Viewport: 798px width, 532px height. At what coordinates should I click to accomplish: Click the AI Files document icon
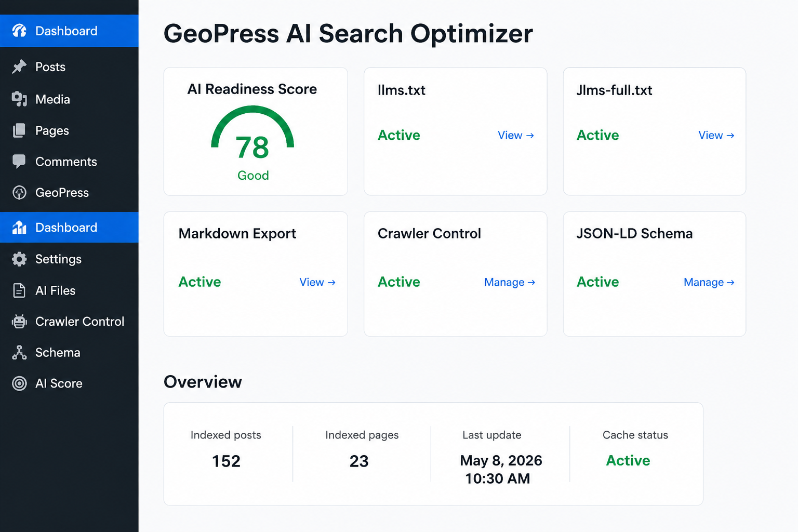[x=19, y=290]
